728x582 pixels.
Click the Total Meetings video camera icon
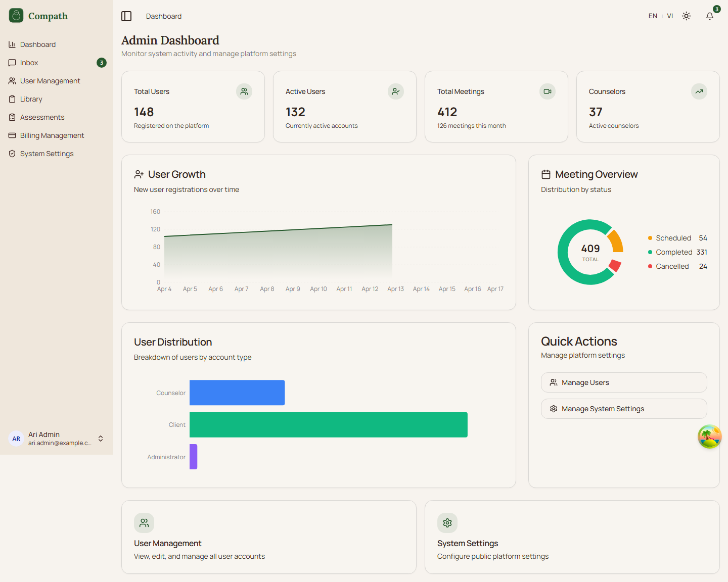(x=547, y=91)
